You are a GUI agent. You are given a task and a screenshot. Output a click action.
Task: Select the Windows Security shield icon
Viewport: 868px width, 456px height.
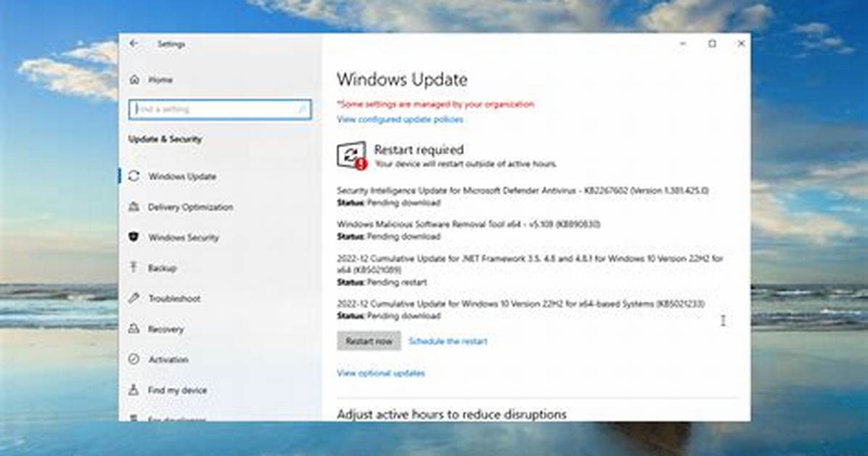(134, 237)
